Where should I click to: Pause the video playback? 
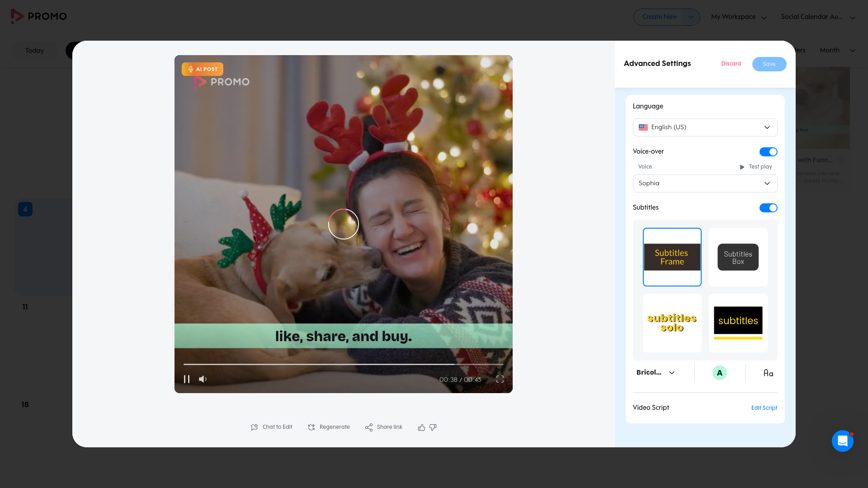click(187, 379)
